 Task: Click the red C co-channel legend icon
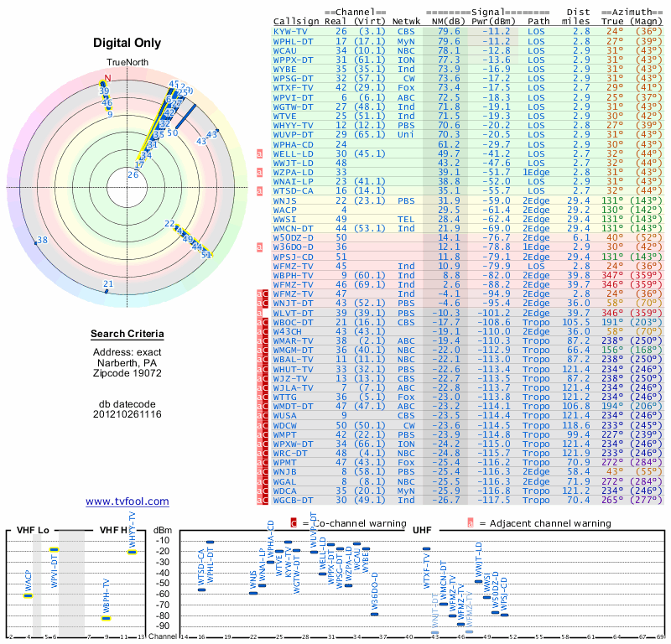tap(294, 523)
